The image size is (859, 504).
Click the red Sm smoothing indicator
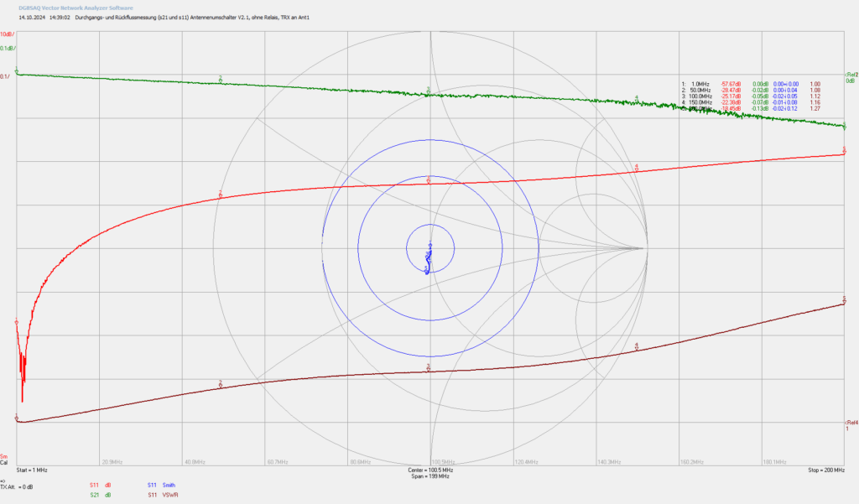(x=4, y=456)
